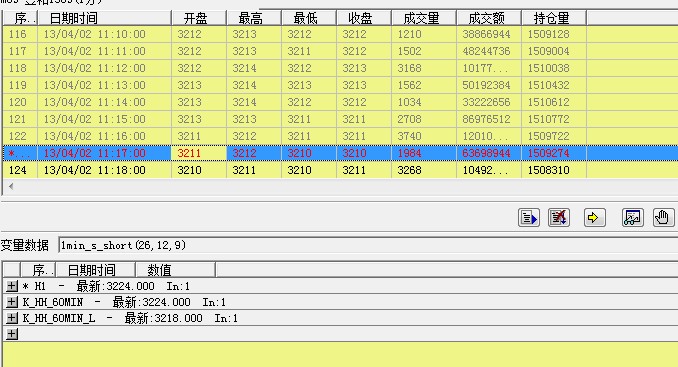The width and height of the screenshot is (678, 367).
Task: Click open interest 1509722 in row 122
Action: point(548,136)
